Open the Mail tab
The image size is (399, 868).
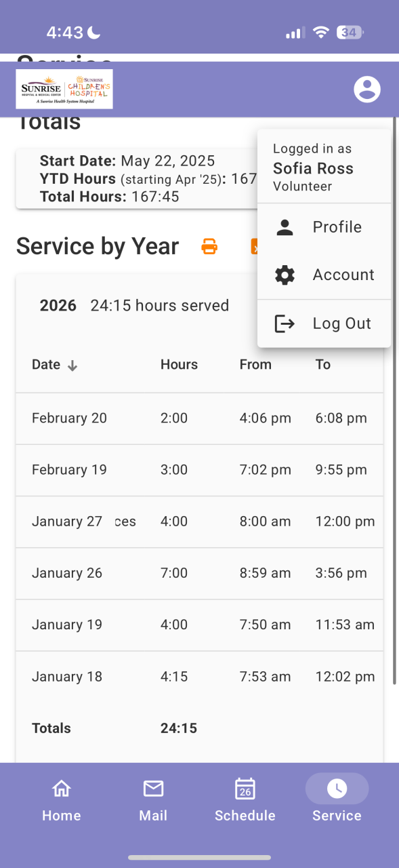click(x=153, y=800)
